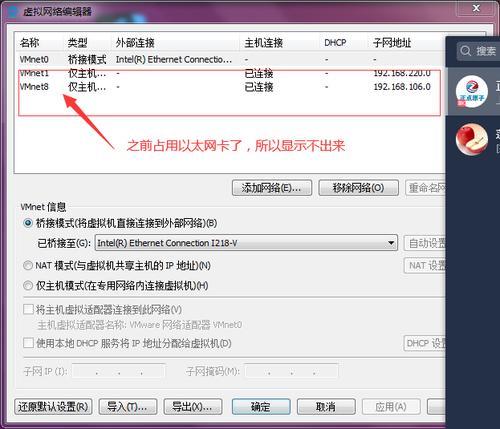Click the search magnifier icon in side panel
Viewport: 500px width, 429px height.
coord(465,51)
